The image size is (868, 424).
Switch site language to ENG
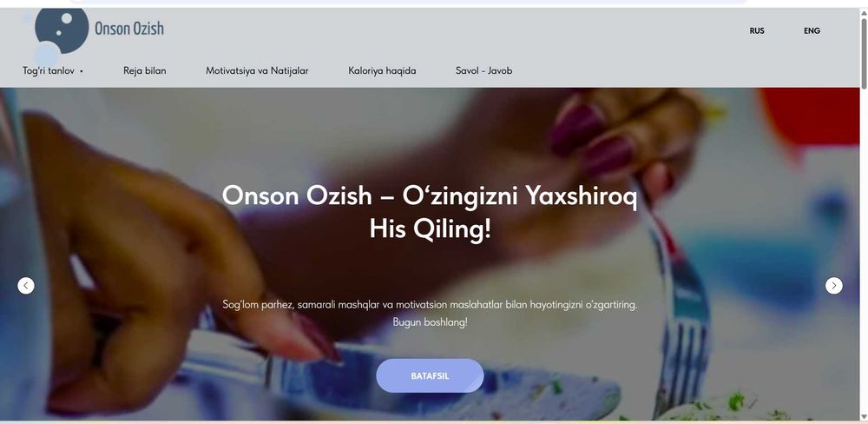pyautogui.click(x=812, y=31)
